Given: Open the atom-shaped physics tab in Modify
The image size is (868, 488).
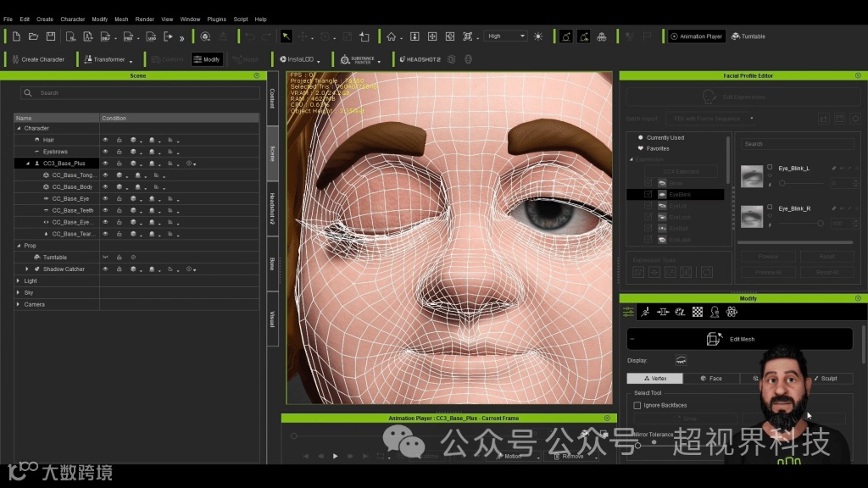Looking at the screenshot, I should pyautogui.click(x=732, y=313).
